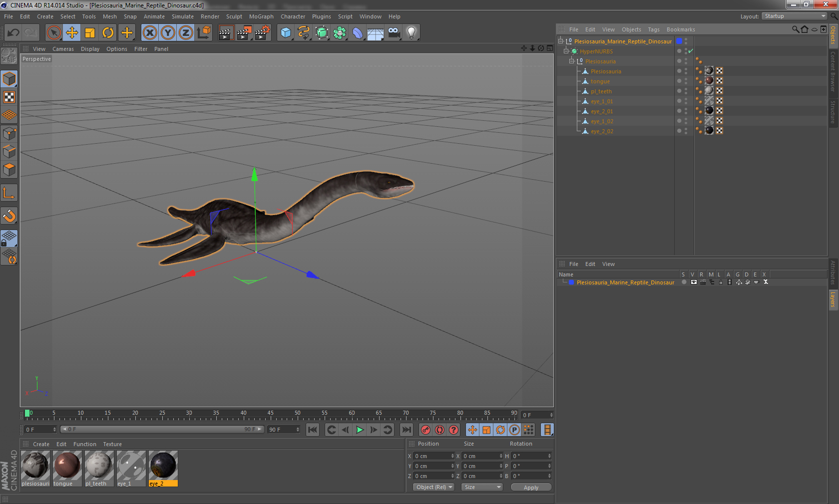Open the material manager Texture menu
Image resolution: width=839 pixels, height=504 pixels.
click(x=112, y=444)
